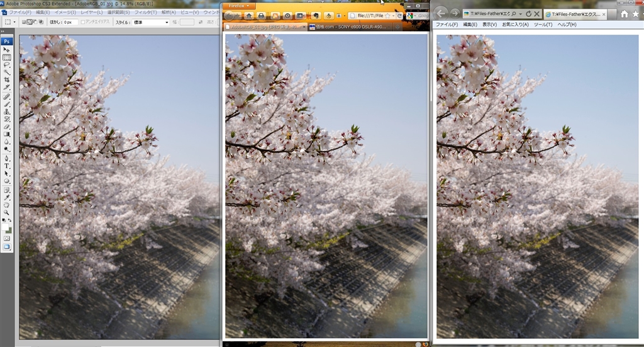Select the Slice tool
This screenshot has height=347, width=644.
(x=6, y=87)
